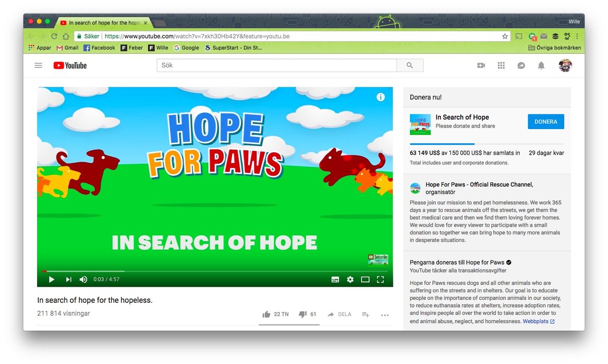Go to the browser home page

coord(66,36)
